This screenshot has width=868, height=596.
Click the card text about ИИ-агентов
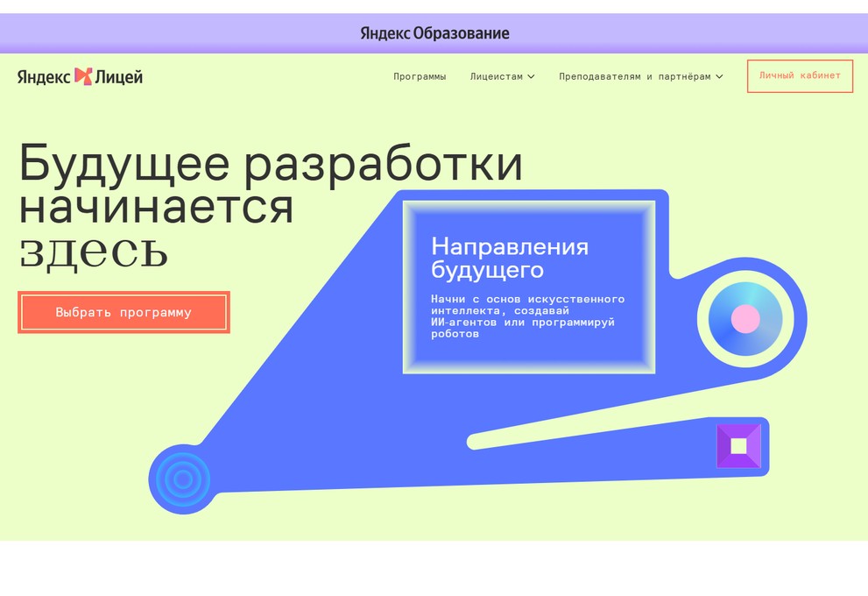[527, 316]
